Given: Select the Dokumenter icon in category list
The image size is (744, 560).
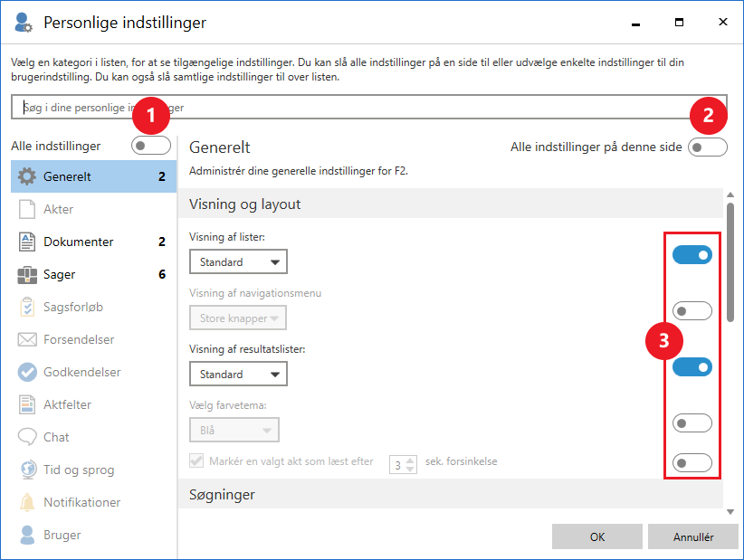Looking at the screenshot, I should (x=27, y=242).
